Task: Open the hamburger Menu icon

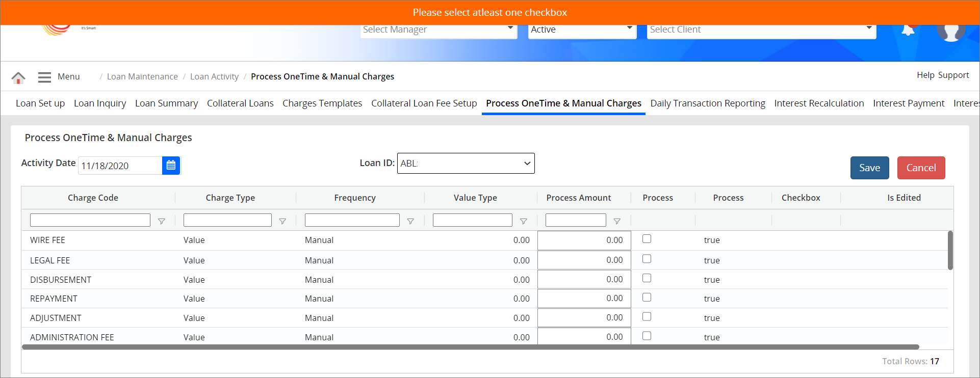Action: (x=44, y=77)
